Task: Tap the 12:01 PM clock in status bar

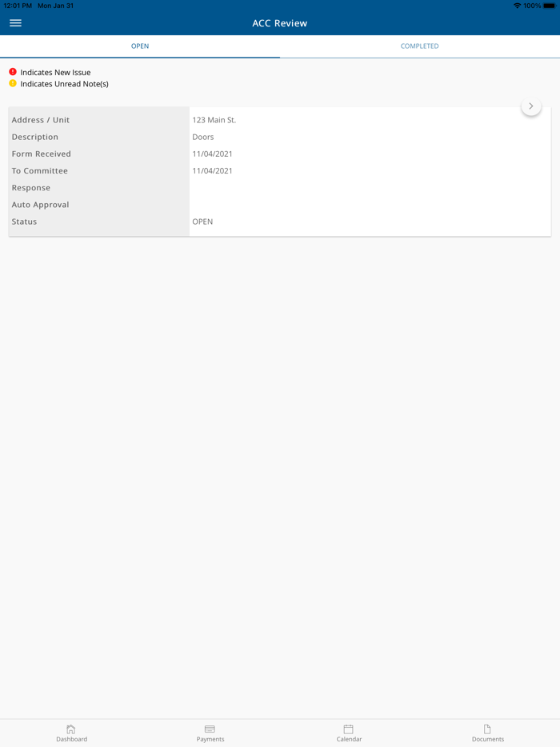Action: tap(17, 6)
